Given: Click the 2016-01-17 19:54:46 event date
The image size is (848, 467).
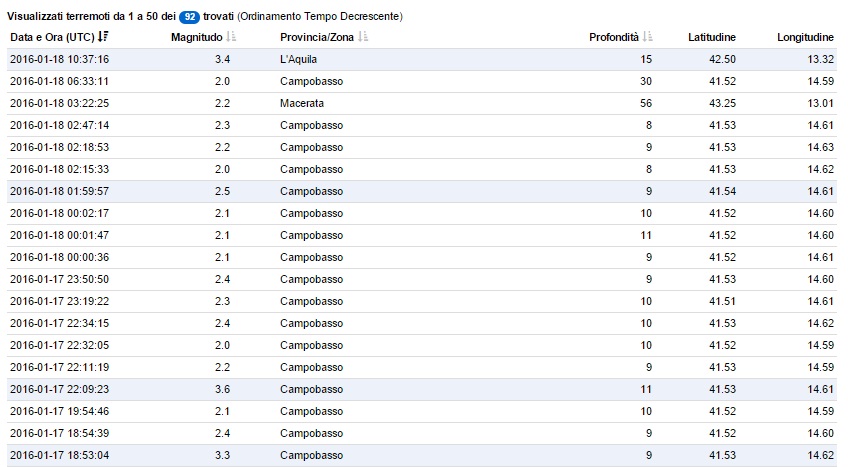Looking at the screenshot, I should pos(60,411).
